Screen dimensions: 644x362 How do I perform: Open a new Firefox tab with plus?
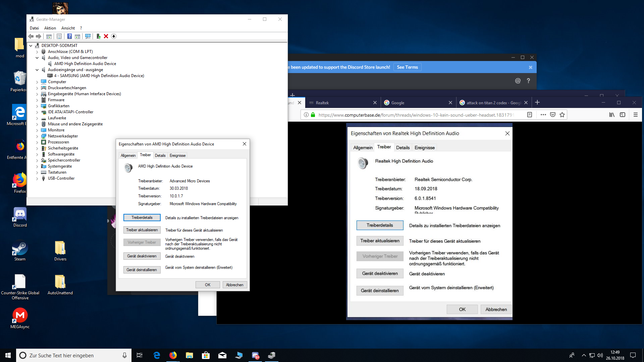pos(537,103)
